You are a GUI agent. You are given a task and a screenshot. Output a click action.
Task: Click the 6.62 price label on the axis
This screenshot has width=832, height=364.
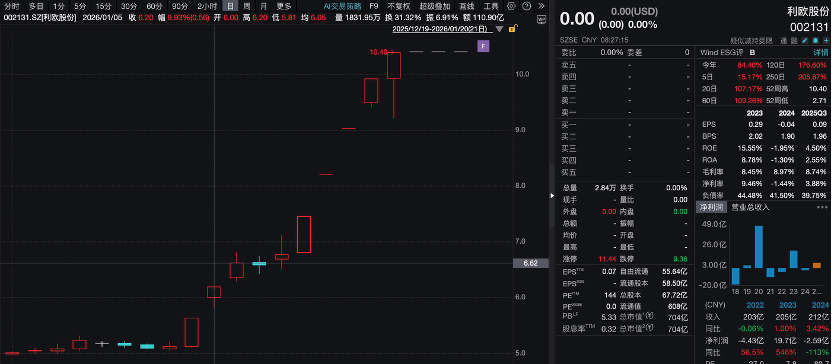[531, 263]
